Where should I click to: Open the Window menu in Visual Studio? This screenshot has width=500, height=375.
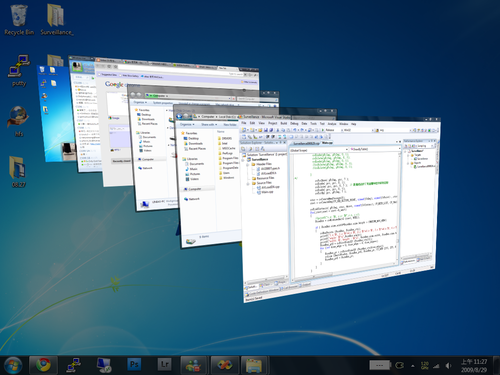click(x=344, y=124)
